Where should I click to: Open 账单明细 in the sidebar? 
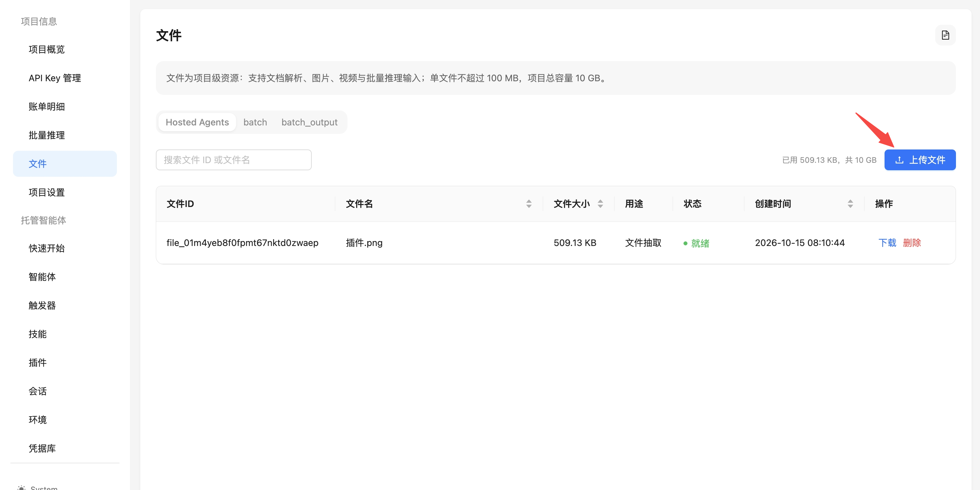[x=65, y=107]
